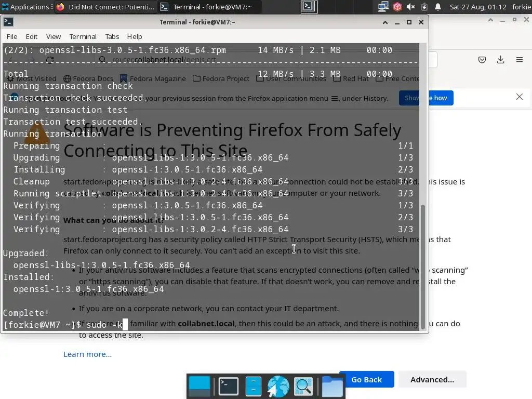Viewport: 532px width, 399px height.
Task: Click the Go Back button in Firefox
Action: 366,379
